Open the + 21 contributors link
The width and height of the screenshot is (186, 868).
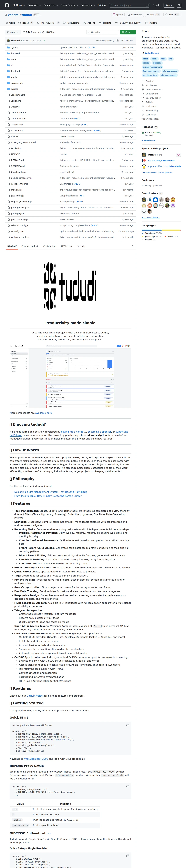coord(151,217)
